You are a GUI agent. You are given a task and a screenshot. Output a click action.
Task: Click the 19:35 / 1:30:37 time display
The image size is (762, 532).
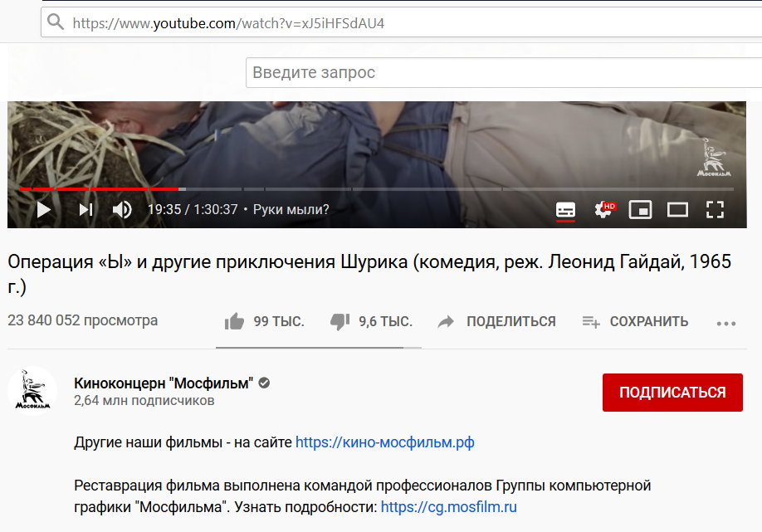tap(193, 209)
